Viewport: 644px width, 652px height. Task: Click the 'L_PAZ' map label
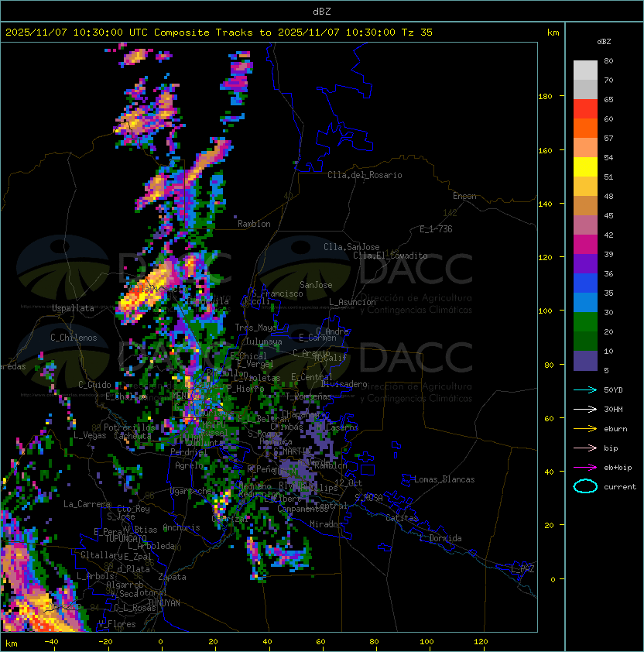522,569
